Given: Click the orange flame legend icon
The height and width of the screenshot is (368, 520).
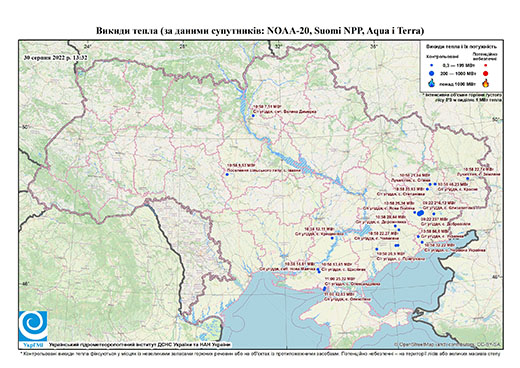Looking at the screenshot, I should click(x=486, y=83).
